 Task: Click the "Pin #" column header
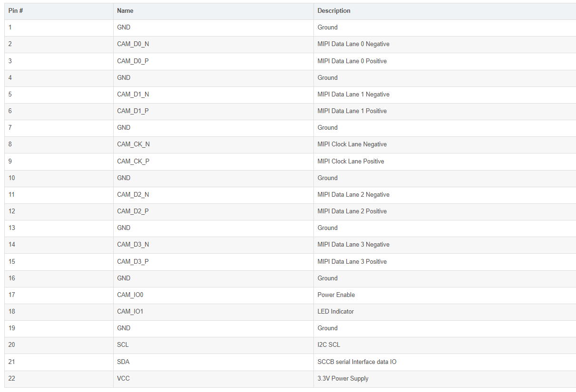(16, 11)
